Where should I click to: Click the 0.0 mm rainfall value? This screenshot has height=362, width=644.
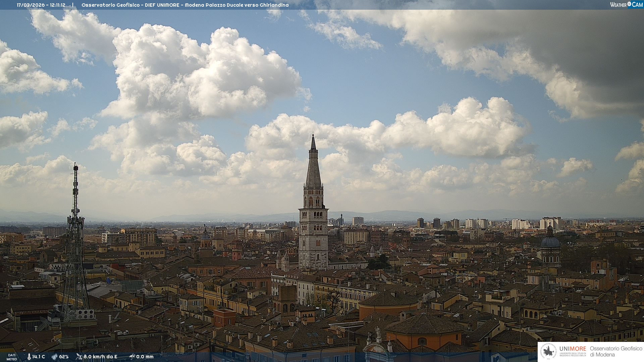(145, 357)
